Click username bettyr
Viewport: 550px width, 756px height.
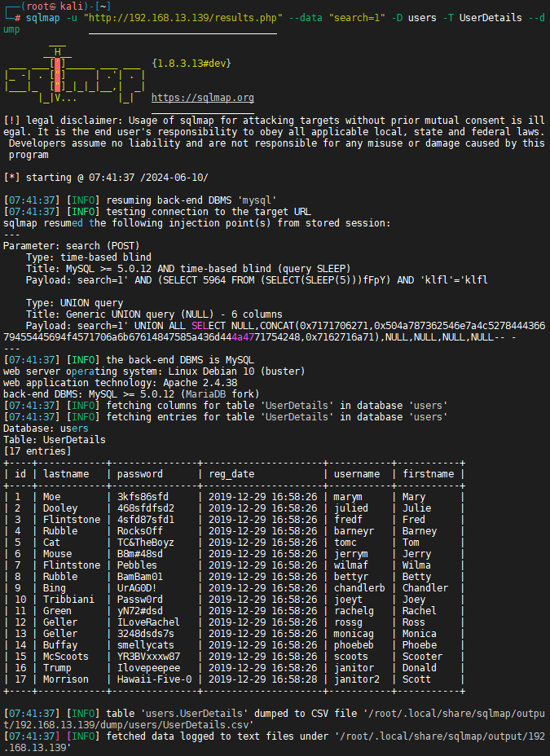coord(351,577)
